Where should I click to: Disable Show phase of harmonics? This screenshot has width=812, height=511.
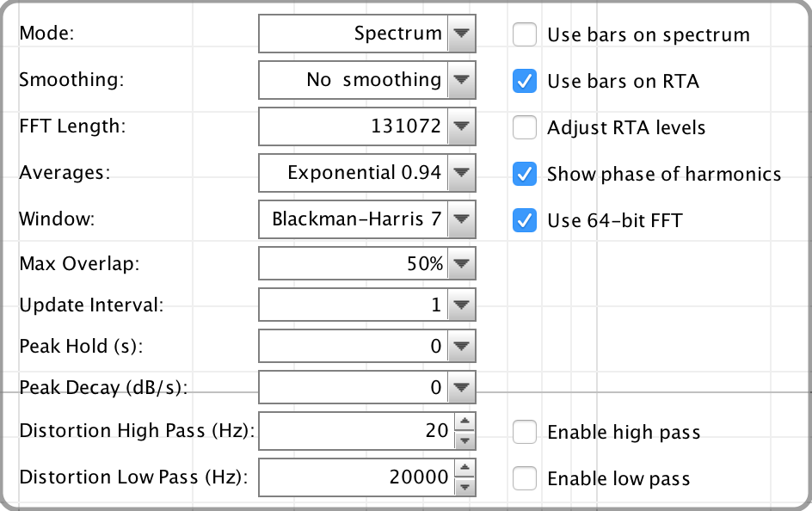click(524, 174)
